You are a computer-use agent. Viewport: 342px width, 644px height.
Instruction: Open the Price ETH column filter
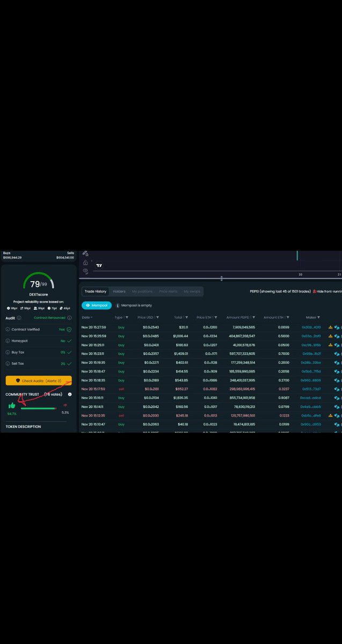click(216, 318)
